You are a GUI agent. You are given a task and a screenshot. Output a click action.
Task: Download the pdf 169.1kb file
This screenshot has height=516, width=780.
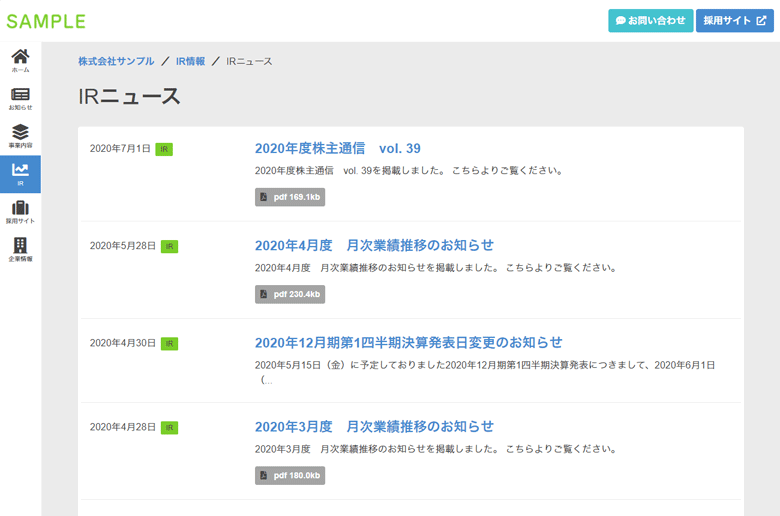point(290,197)
